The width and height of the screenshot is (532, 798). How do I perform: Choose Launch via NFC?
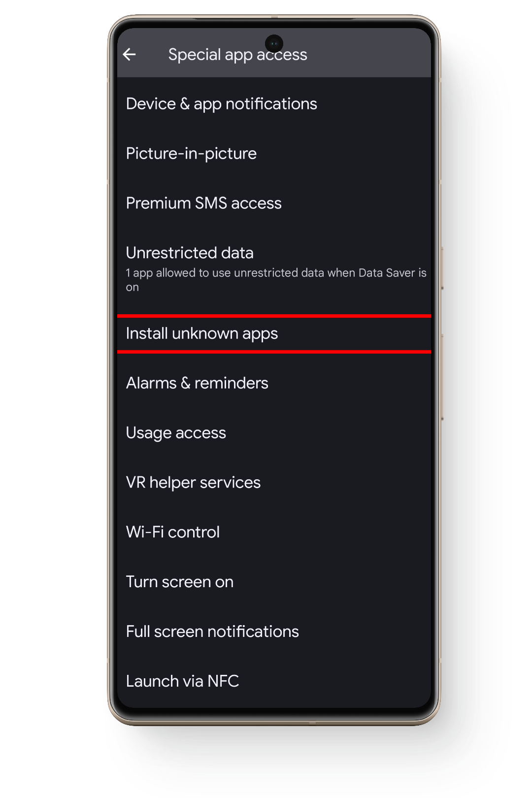click(182, 682)
